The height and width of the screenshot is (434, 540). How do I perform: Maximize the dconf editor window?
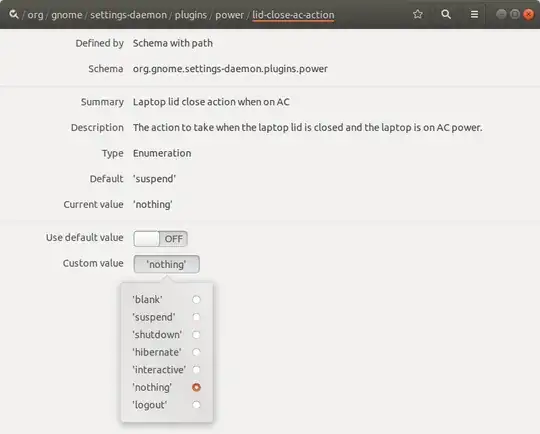pyautogui.click(x=515, y=14)
